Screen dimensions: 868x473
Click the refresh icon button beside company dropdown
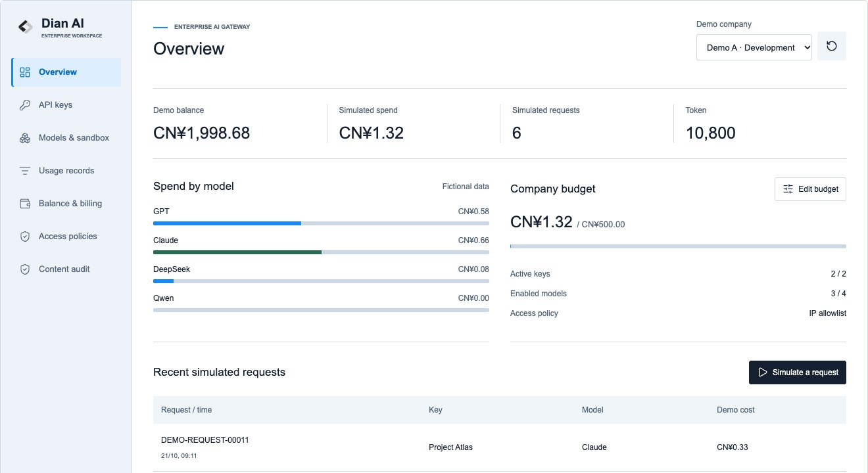click(x=832, y=46)
